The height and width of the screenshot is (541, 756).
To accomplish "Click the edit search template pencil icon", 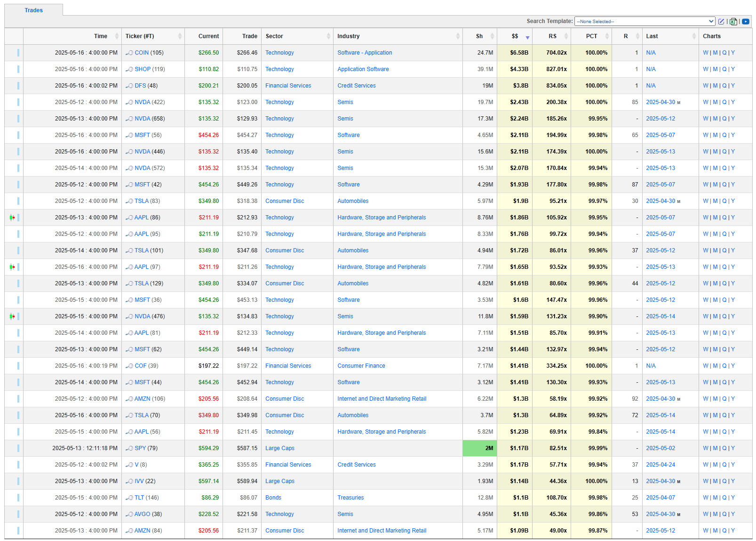I will (721, 21).
